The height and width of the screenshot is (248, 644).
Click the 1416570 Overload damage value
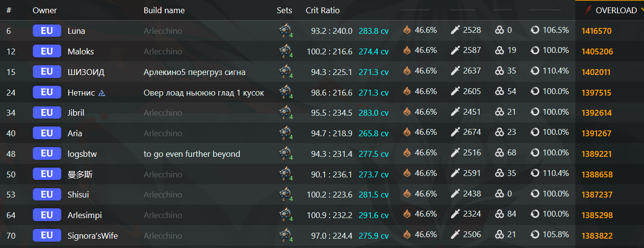point(596,31)
